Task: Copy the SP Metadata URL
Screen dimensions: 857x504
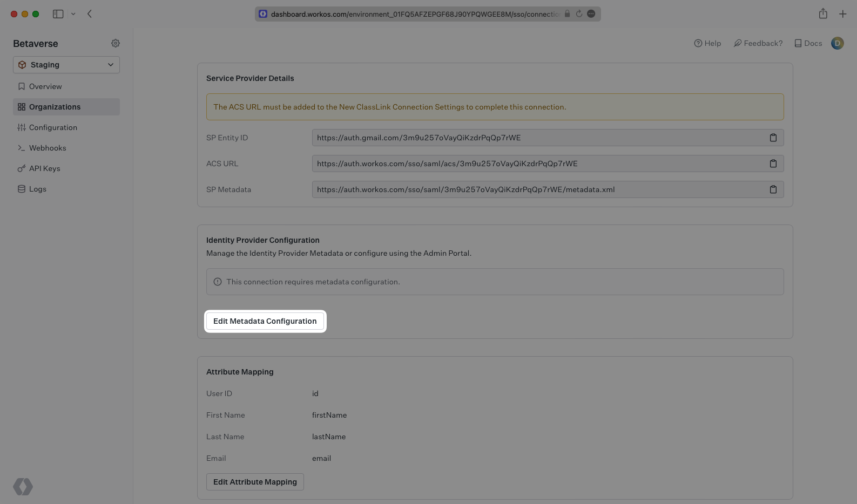Action: point(773,189)
